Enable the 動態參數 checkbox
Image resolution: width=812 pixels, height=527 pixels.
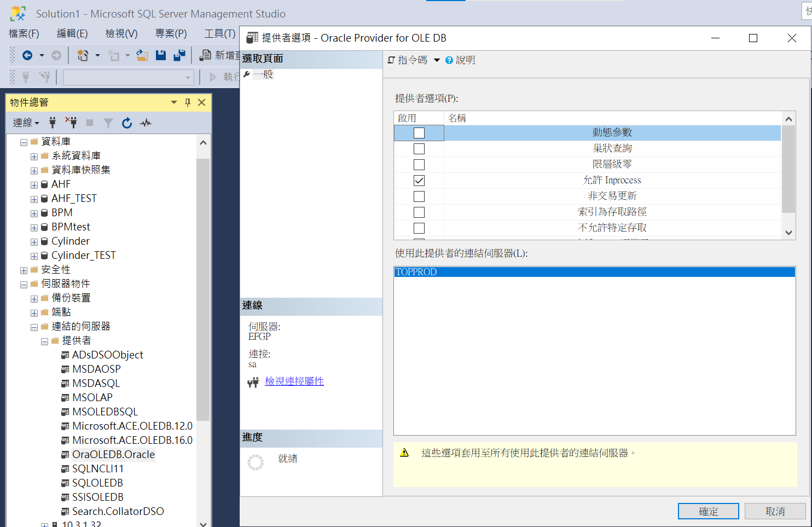pos(419,133)
